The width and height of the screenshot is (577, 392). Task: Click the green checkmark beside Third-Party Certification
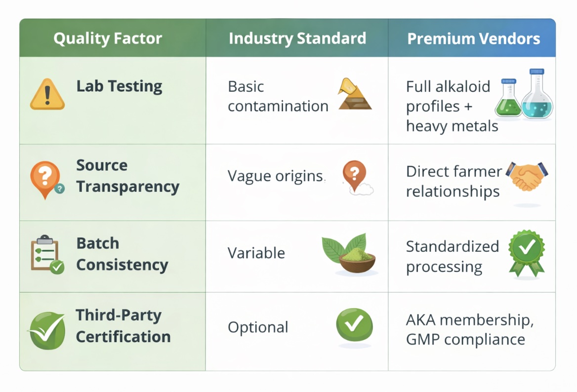pyautogui.click(x=47, y=330)
